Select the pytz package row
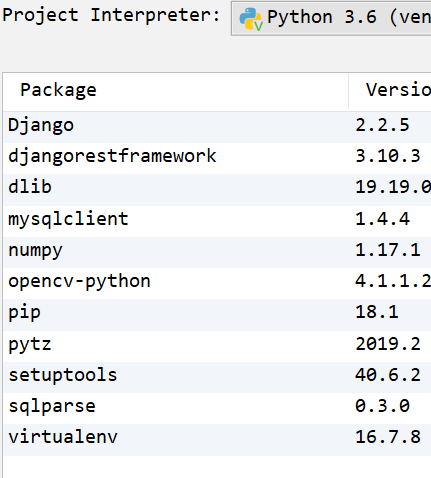This screenshot has width=431, height=478. tap(217, 346)
